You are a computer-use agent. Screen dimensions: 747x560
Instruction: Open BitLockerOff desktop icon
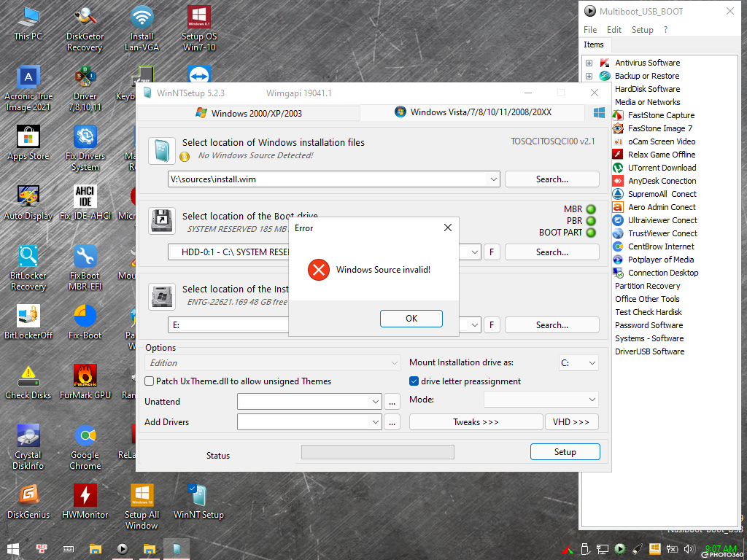pyautogui.click(x=28, y=322)
